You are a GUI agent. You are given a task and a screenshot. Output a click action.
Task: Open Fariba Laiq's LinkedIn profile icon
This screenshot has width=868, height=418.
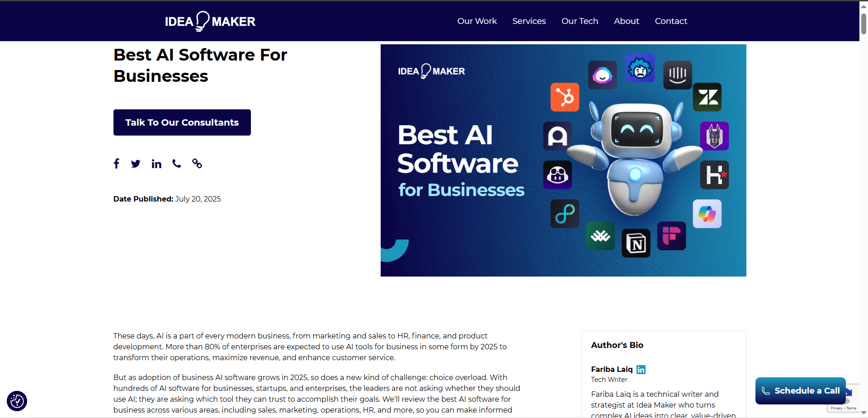click(x=641, y=370)
